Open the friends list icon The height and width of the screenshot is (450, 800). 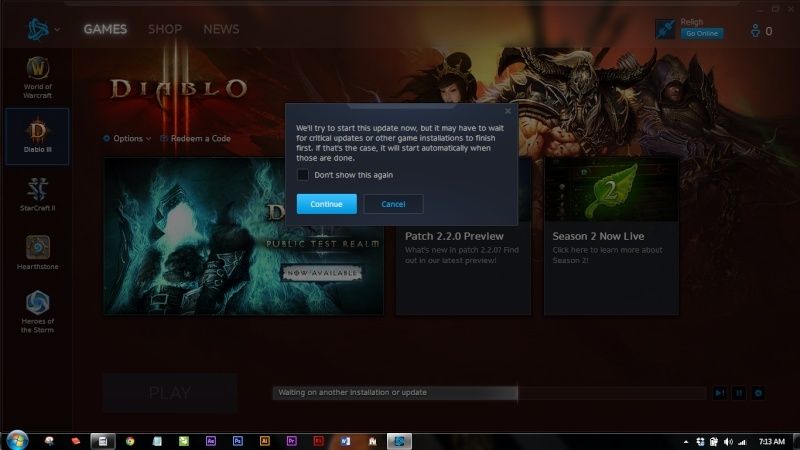[x=755, y=31]
